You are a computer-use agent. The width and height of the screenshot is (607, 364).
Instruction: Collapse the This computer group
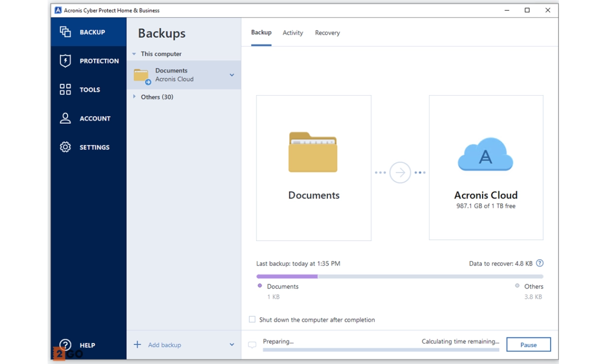[x=135, y=54]
